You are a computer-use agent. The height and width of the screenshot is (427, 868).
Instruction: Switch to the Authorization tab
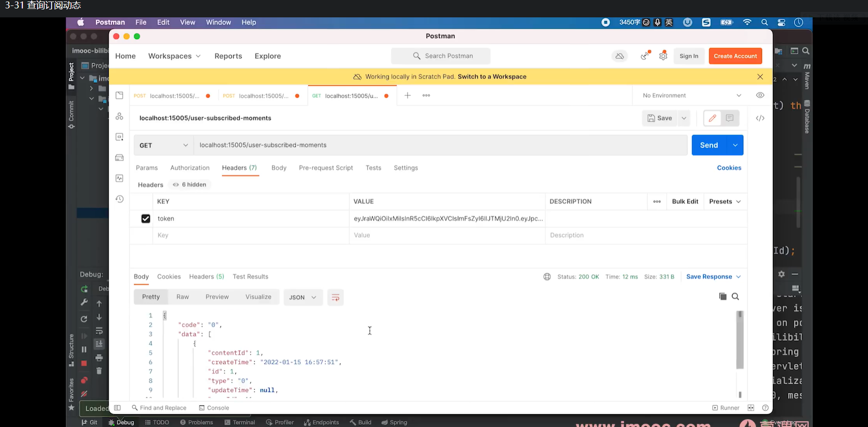point(190,168)
